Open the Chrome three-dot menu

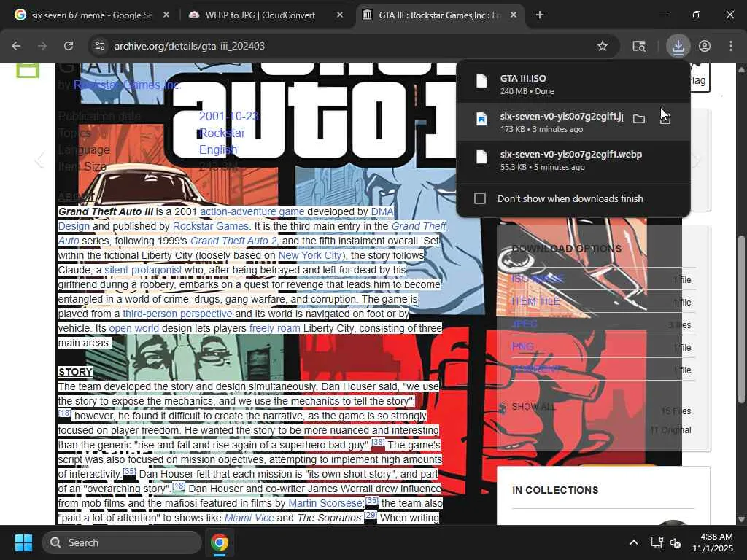tap(731, 46)
